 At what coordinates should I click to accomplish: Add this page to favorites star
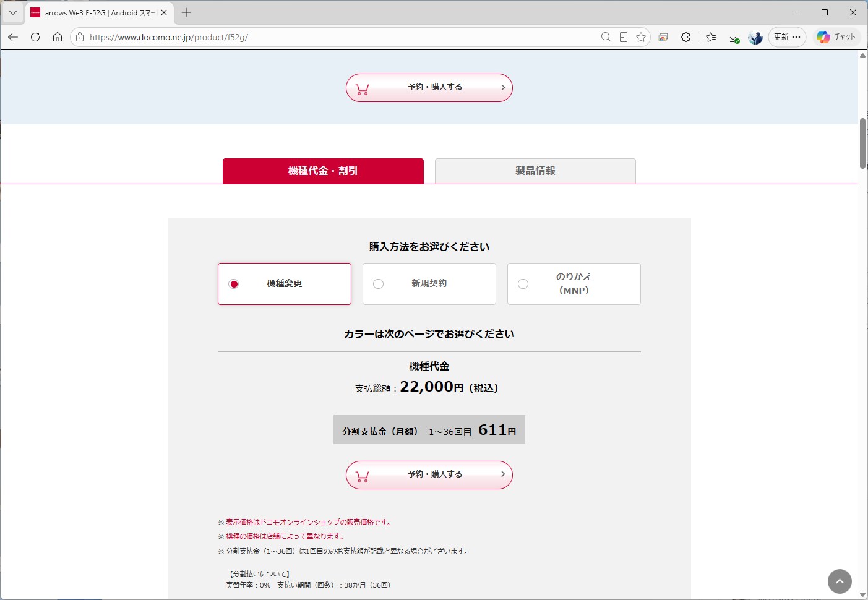tap(641, 37)
